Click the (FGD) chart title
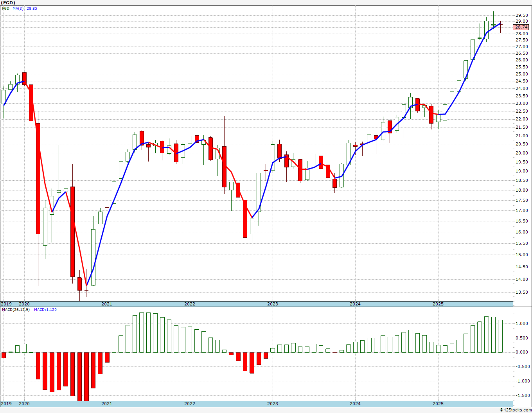This screenshot has width=532, height=413. [7, 3]
